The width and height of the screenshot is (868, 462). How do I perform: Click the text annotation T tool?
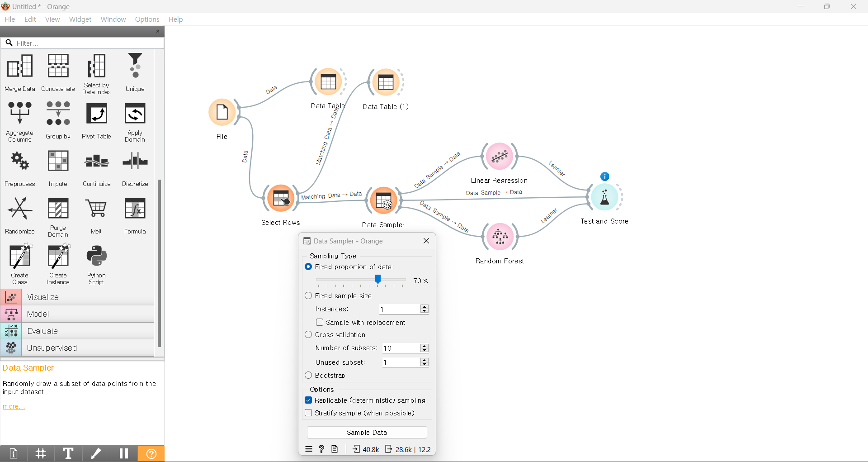click(68, 453)
